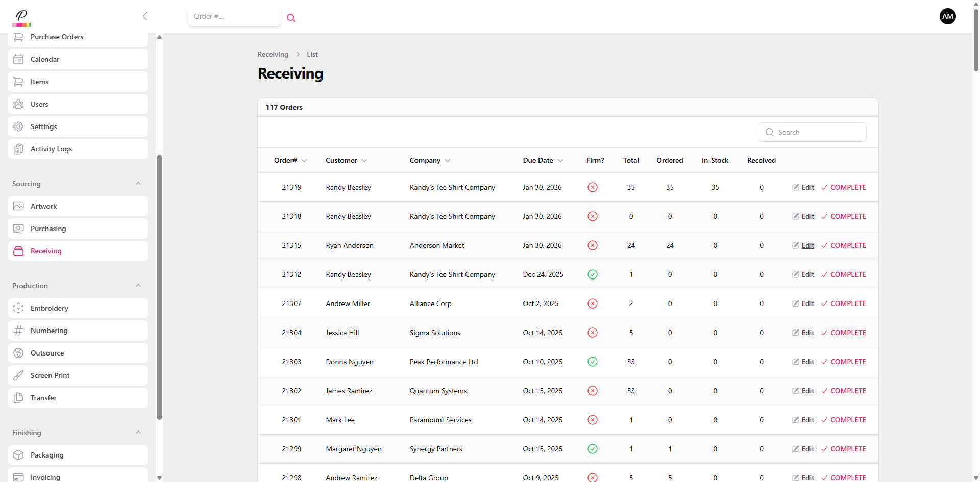Open the AM user avatar menu
This screenshot has height=482, width=980.
pos(947,16)
